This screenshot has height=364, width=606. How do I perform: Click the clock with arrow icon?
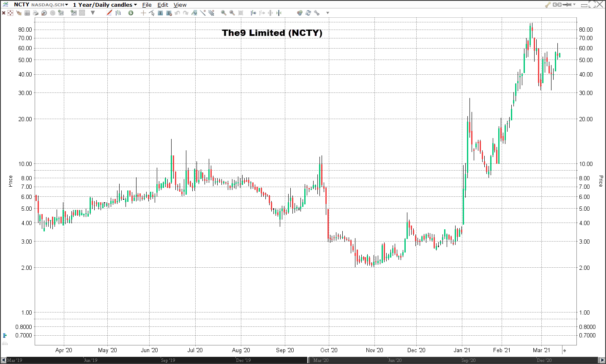pyautogui.click(x=44, y=13)
